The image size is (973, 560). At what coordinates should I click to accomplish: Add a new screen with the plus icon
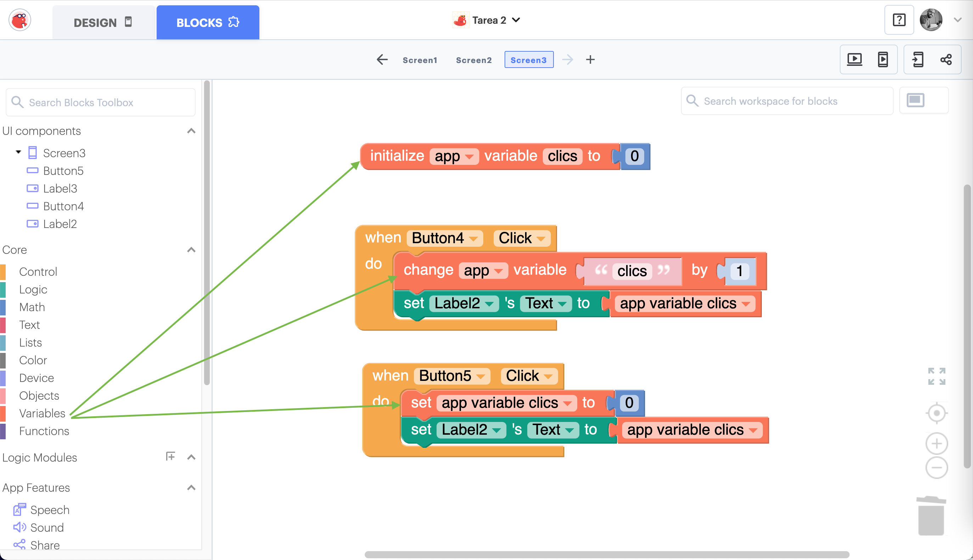(590, 59)
